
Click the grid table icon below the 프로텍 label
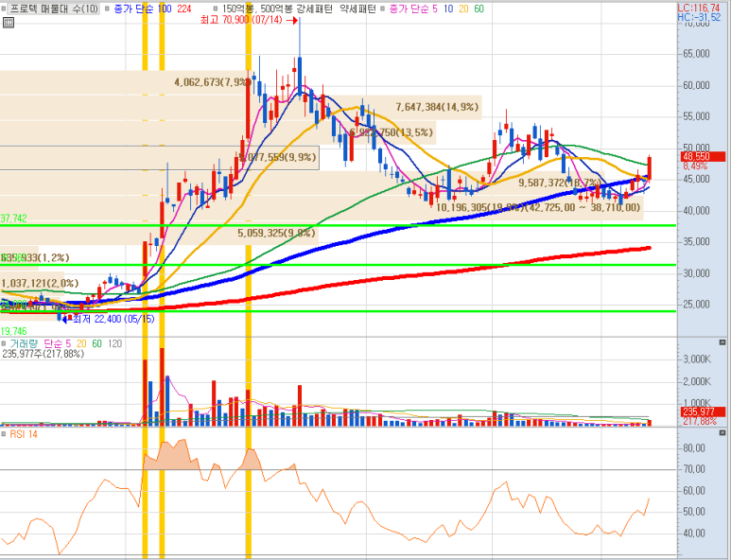pyautogui.click(x=9, y=23)
